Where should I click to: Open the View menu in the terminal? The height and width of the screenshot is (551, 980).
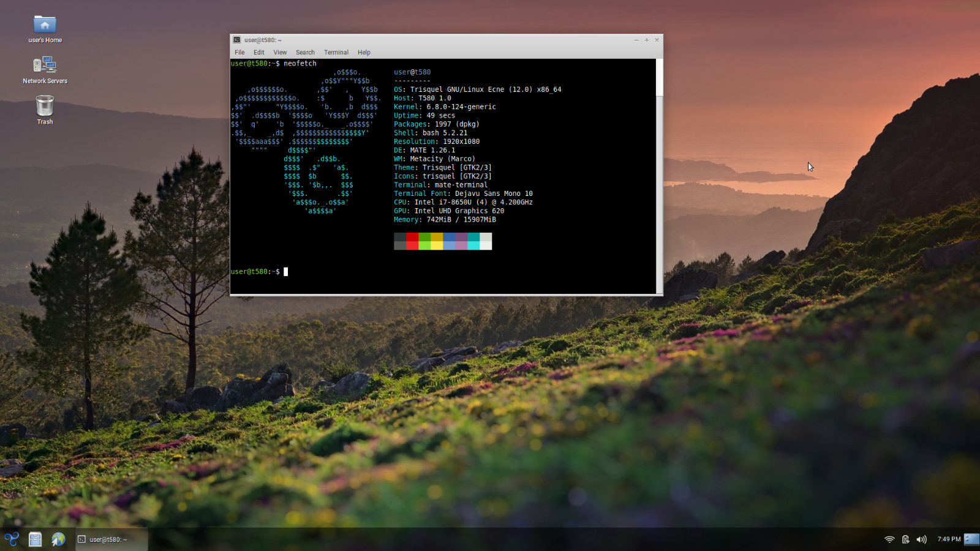click(280, 53)
